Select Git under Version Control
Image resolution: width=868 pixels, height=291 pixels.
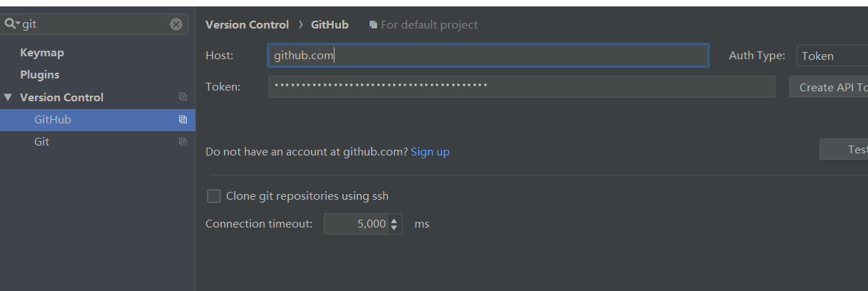click(41, 142)
